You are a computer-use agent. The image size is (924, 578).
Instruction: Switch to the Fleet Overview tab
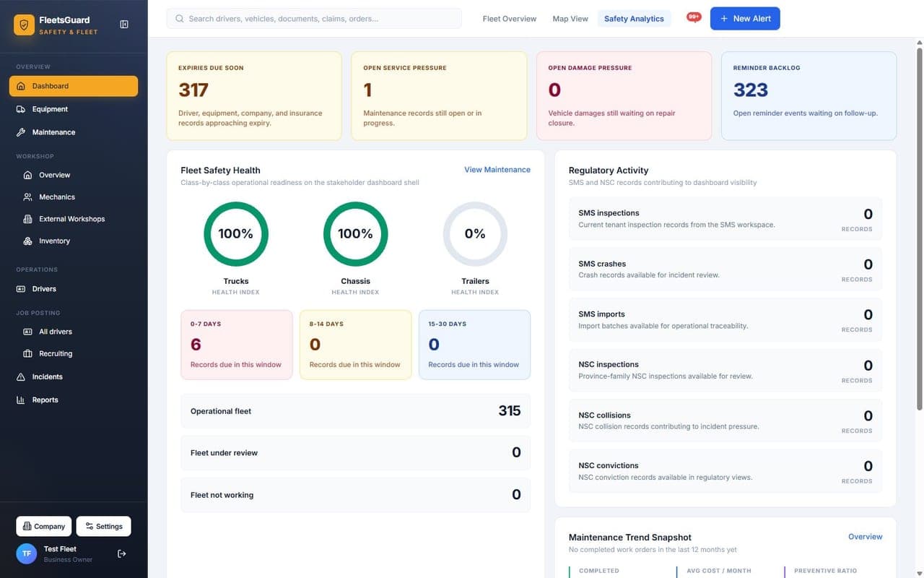510,19
